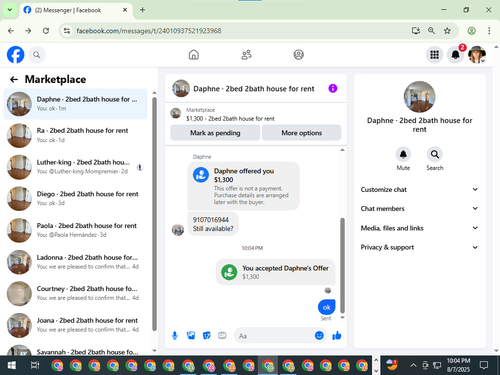Go back from Marketplace with the arrow
Viewport: 500px width, 375px height.
[14, 79]
